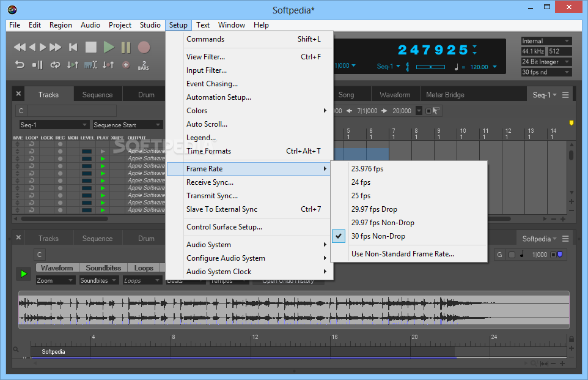Open Control Surface Setup entry
588x380 pixels.
(x=249, y=227)
